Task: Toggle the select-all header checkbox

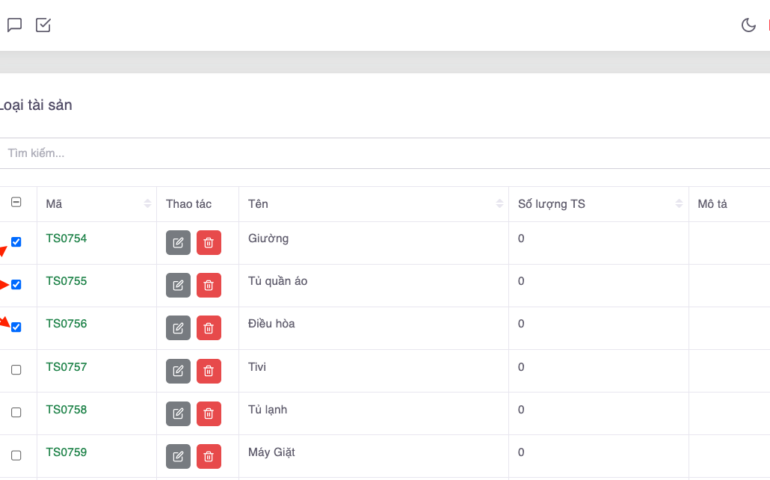Action: click(x=16, y=203)
